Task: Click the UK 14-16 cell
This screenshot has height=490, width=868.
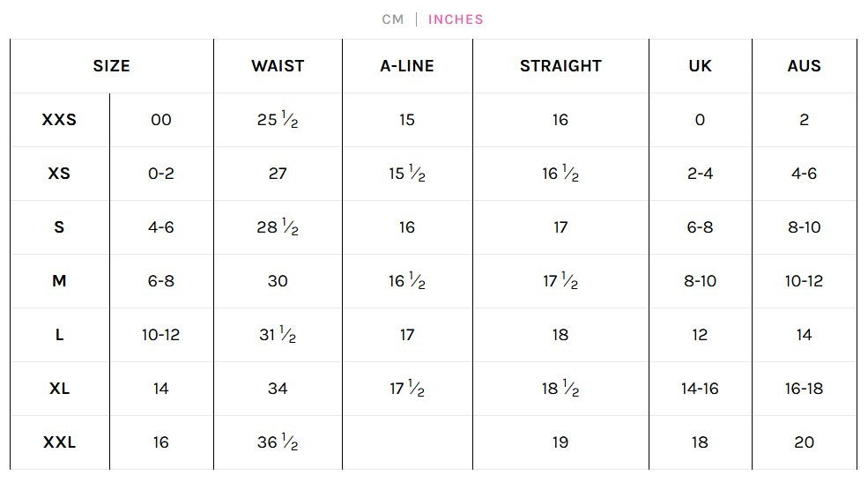Action: [700, 388]
